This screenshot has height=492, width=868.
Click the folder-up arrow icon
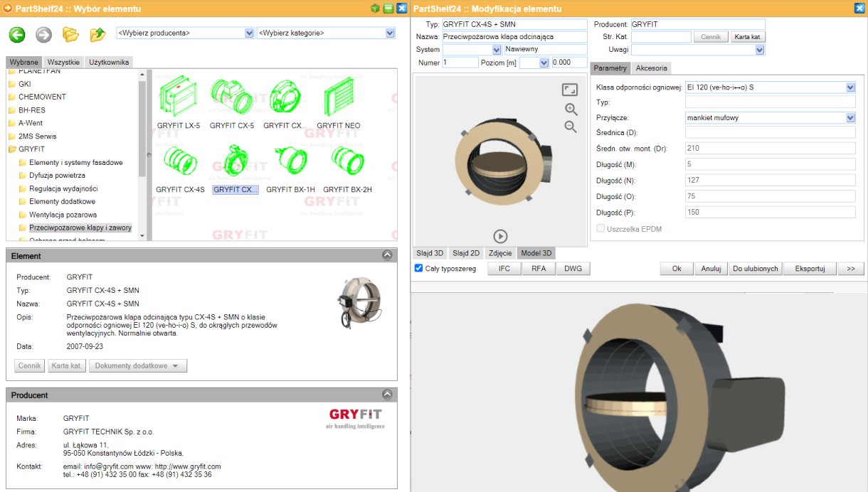click(x=97, y=34)
